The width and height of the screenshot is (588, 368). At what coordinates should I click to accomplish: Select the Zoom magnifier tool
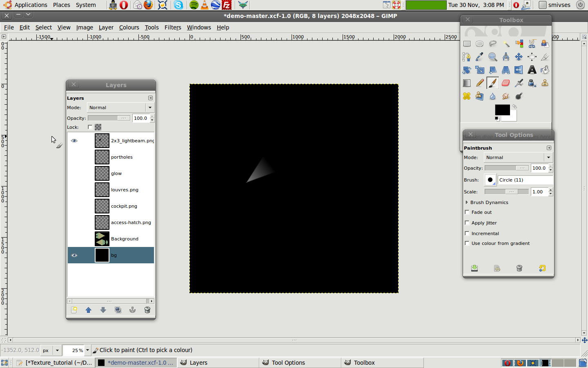pyautogui.click(x=493, y=57)
